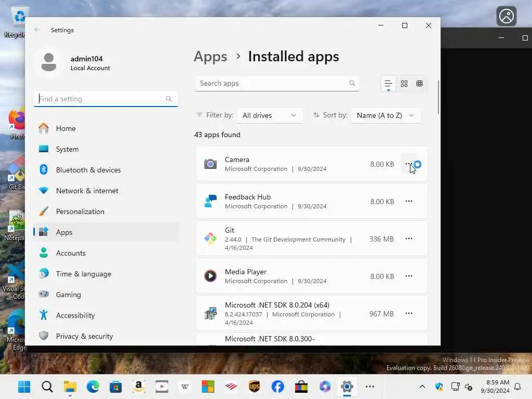Open more options for .NET SDK 8.0.204
The image size is (532, 399).
click(x=408, y=313)
